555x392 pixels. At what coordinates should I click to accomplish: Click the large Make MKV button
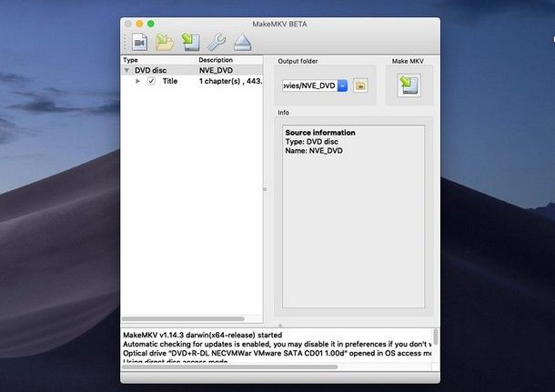(409, 85)
